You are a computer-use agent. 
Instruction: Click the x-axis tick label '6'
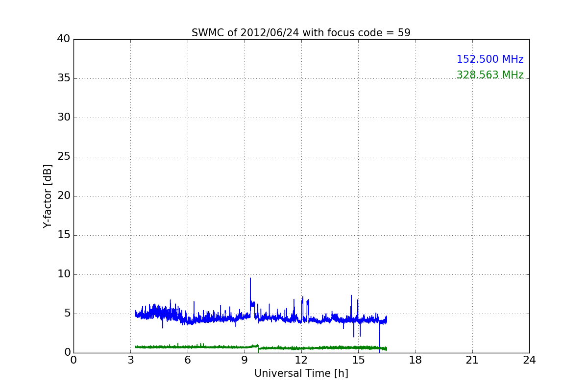click(x=187, y=360)
